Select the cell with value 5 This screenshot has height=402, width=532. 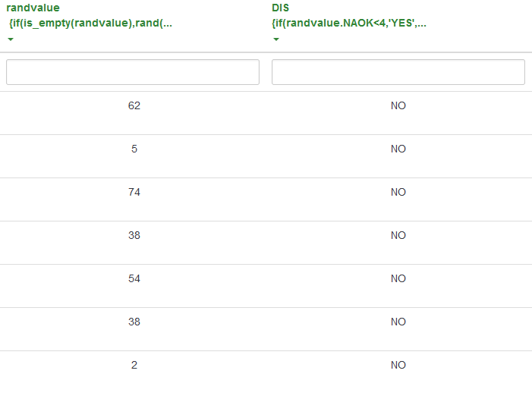(134, 149)
